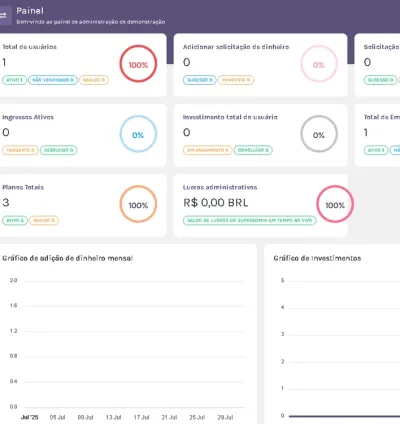400x424 pixels.
Task: Click the Banido 0 badge under Planos Totais
Action: click(44, 220)
